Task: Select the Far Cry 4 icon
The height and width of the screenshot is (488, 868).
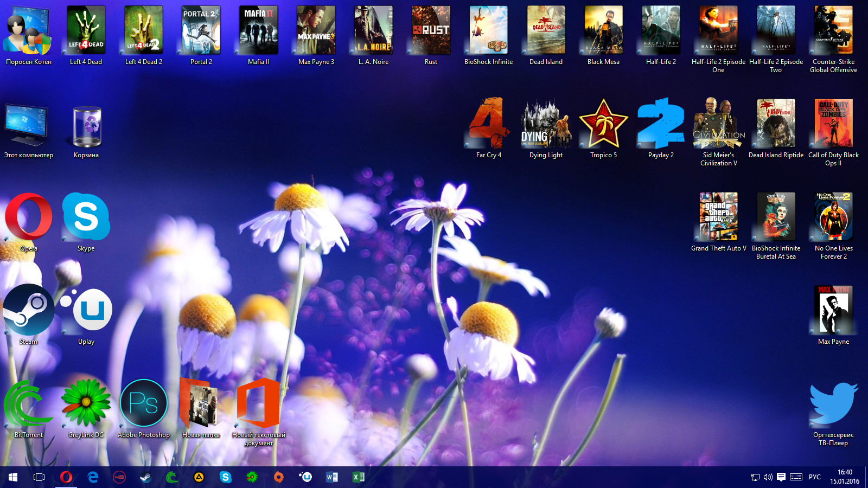Action: pyautogui.click(x=488, y=123)
